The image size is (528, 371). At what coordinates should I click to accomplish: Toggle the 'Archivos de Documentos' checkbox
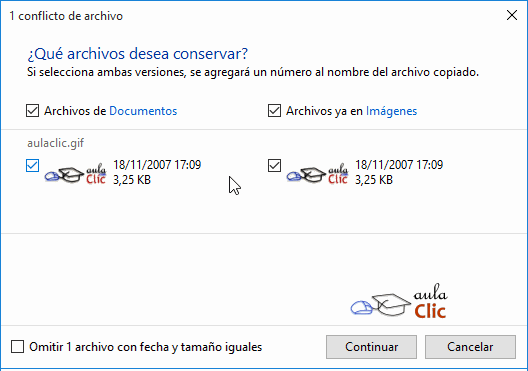pos(32,110)
